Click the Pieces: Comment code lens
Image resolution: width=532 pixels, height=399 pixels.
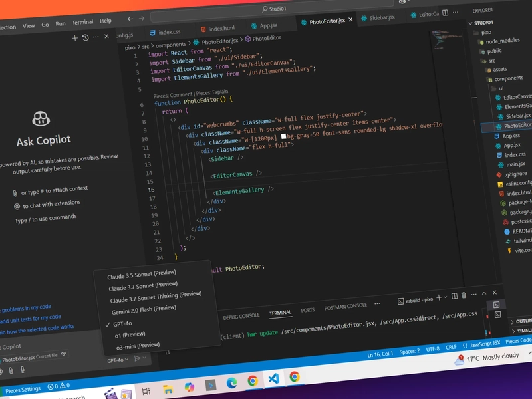pyautogui.click(x=172, y=95)
